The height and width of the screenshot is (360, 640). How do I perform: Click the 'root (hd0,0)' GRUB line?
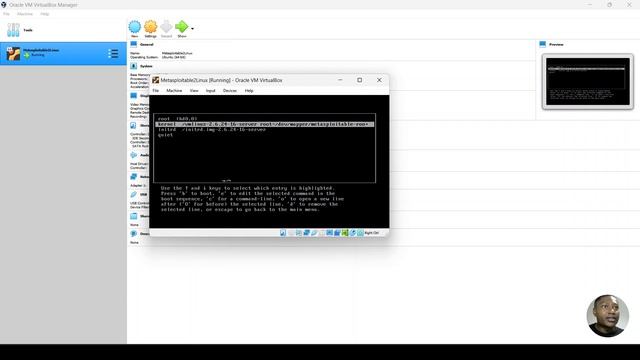[178, 119]
